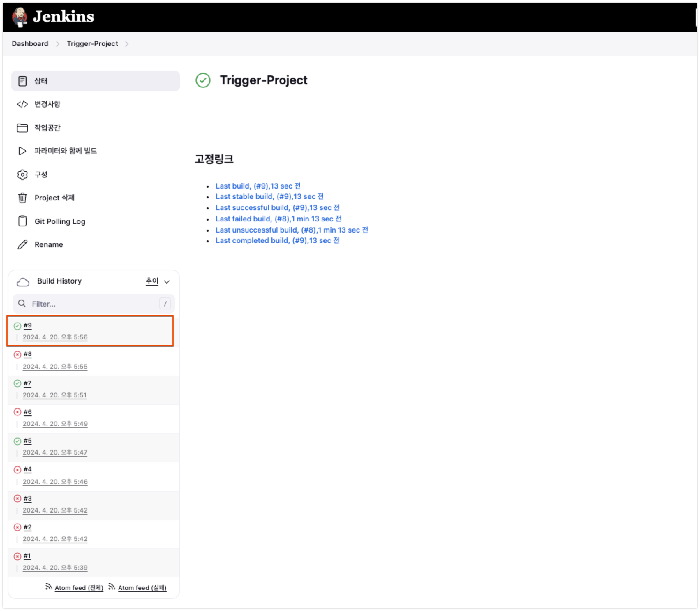Open Last stable build (#9) permalink
Screen dimensions: 700x611
click(269, 197)
